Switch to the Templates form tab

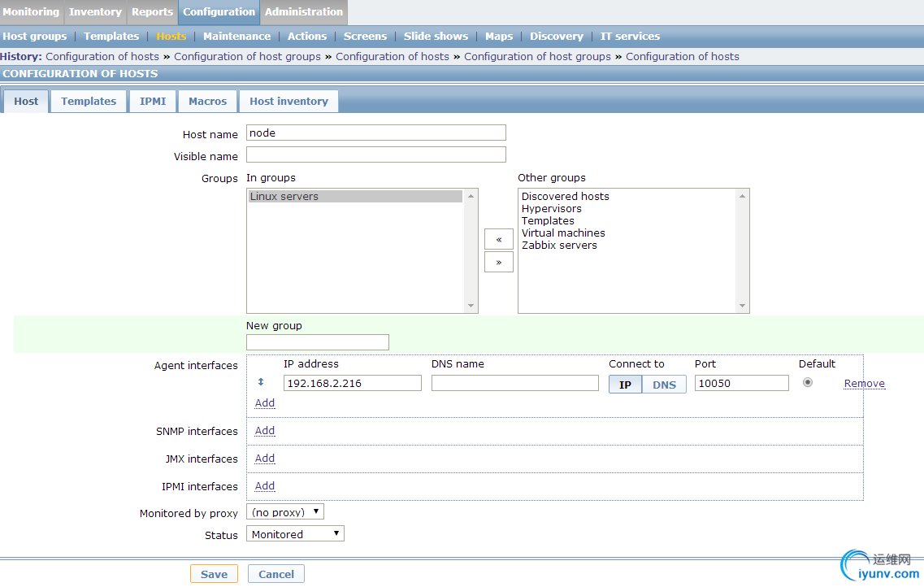[89, 102]
